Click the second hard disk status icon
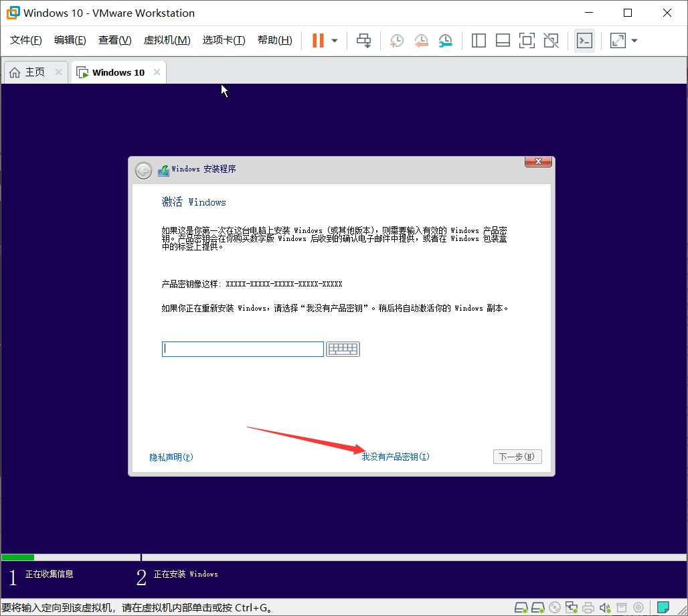The width and height of the screenshot is (688, 616). [x=538, y=608]
